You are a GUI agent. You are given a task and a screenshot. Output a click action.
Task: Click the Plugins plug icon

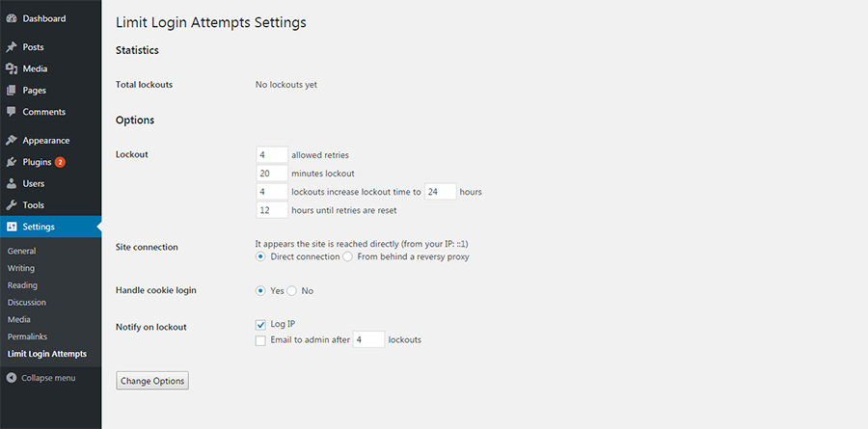click(x=11, y=162)
